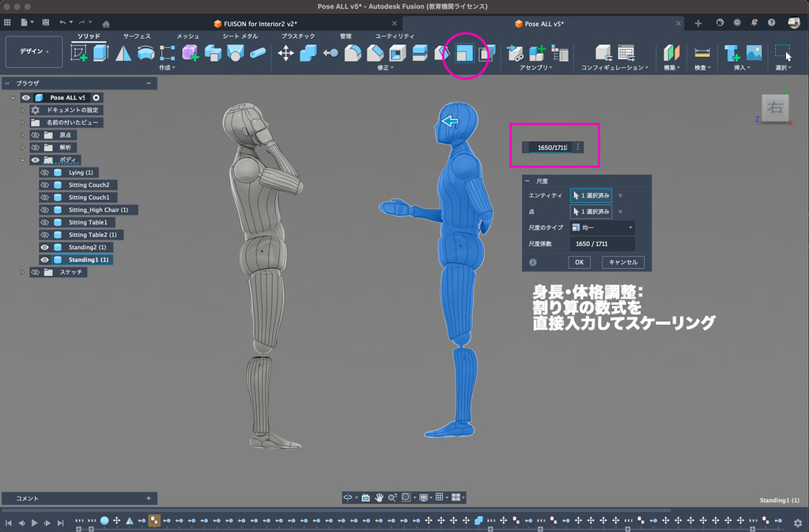Click the 尺度係数 input field

pyautogui.click(x=602, y=244)
